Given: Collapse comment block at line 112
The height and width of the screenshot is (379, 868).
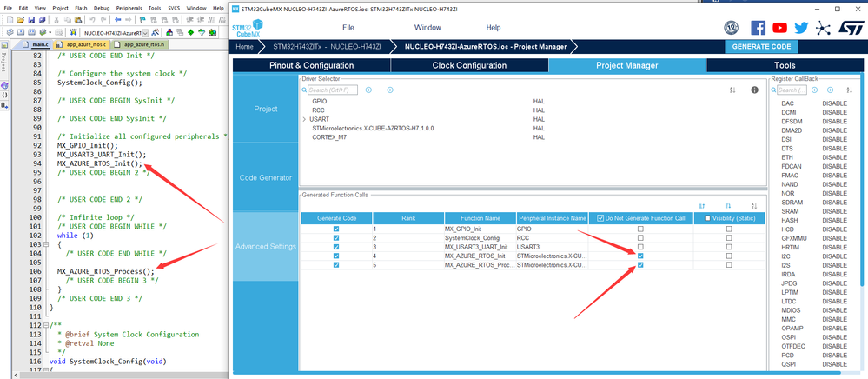Looking at the screenshot, I should (46, 325).
